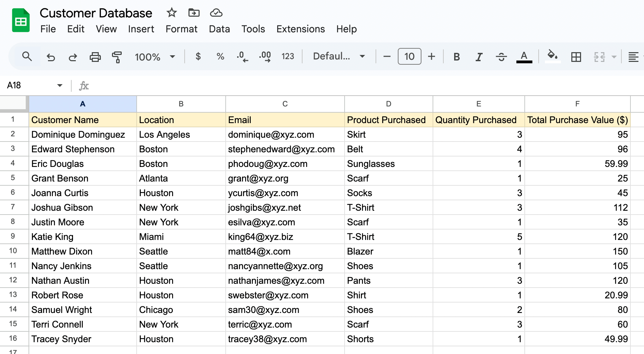
Task: Format selection as percent
Action: point(220,56)
